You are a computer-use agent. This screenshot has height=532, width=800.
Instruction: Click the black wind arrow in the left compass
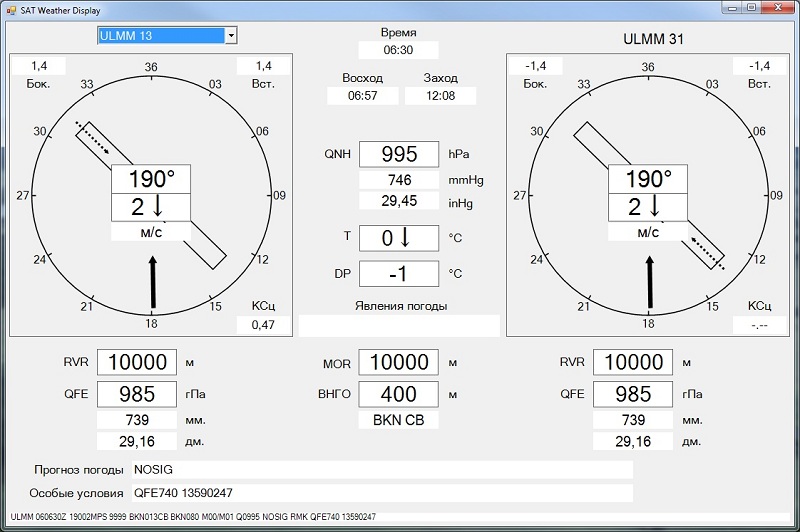153,282
